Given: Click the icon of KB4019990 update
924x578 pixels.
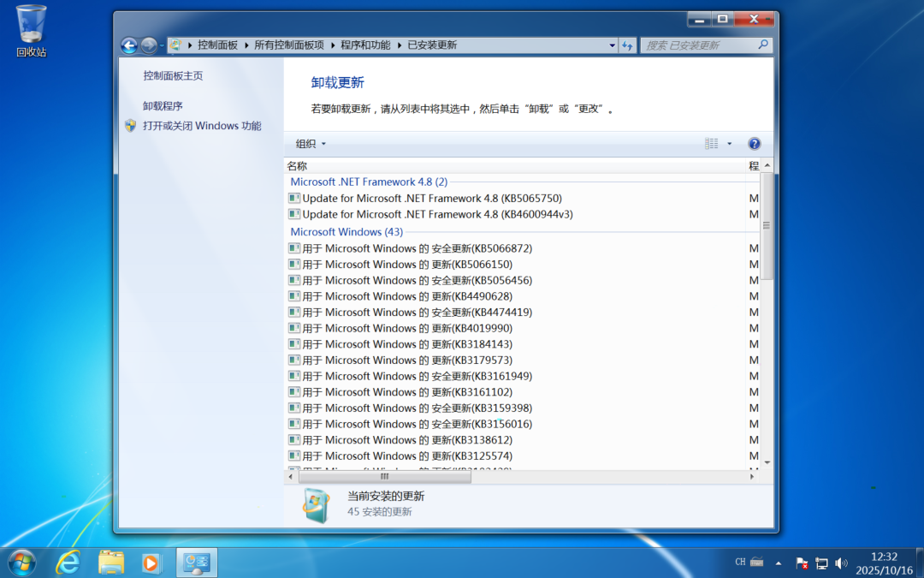Looking at the screenshot, I should point(294,328).
